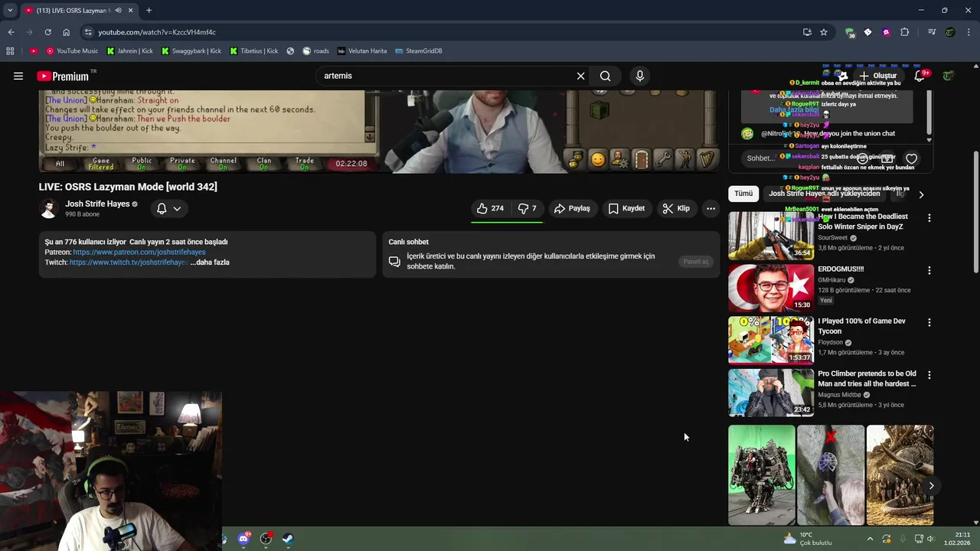Image resolution: width=980 pixels, height=551 pixels.
Task: Open Josh Strife Hayes channel name
Action: (x=97, y=204)
